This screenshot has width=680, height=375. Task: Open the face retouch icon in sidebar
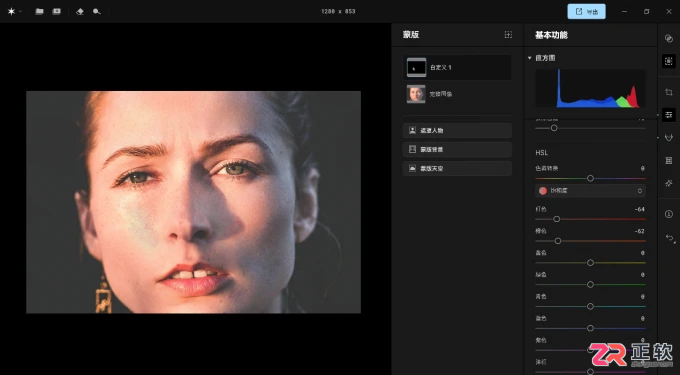pos(669,137)
